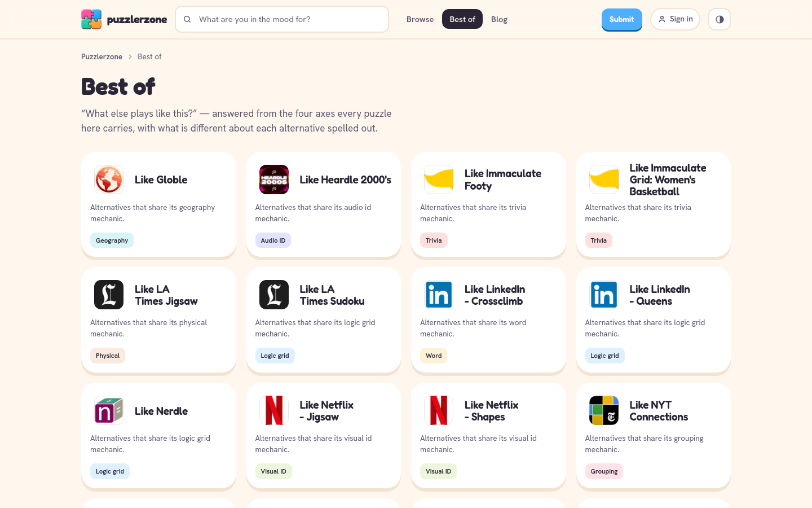This screenshot has height=508, width=812.
Task: Open the Like LinkedIn - Crossclimb title
Action: [495, 295]
